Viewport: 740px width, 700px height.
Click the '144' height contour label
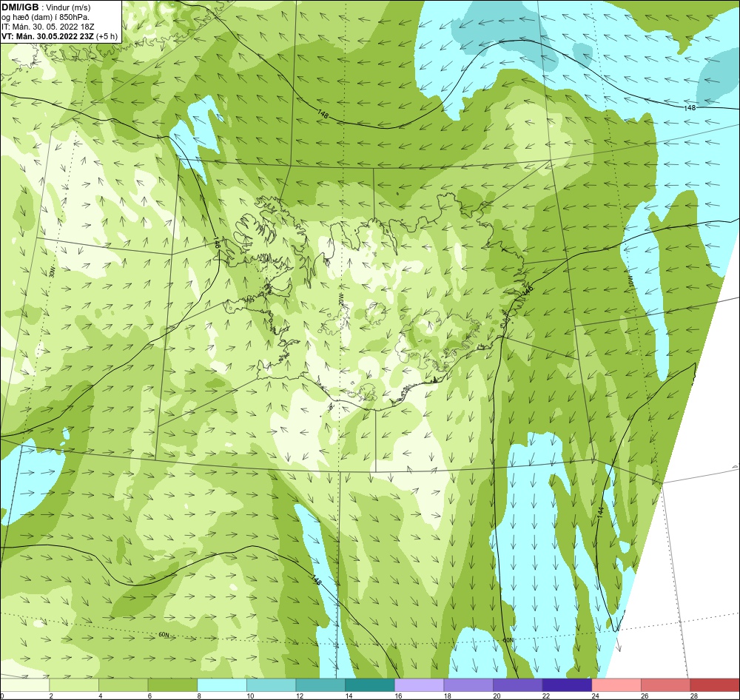(x=600, y=511)
